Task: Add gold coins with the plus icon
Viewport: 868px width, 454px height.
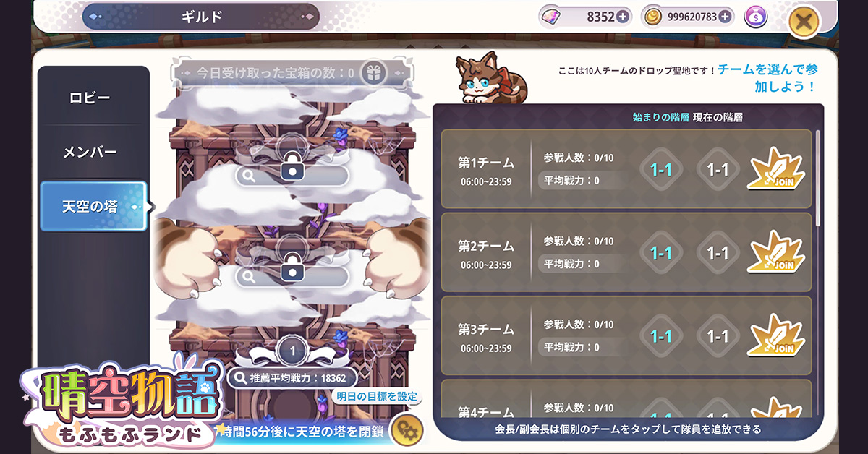Action: coord(726,16)
